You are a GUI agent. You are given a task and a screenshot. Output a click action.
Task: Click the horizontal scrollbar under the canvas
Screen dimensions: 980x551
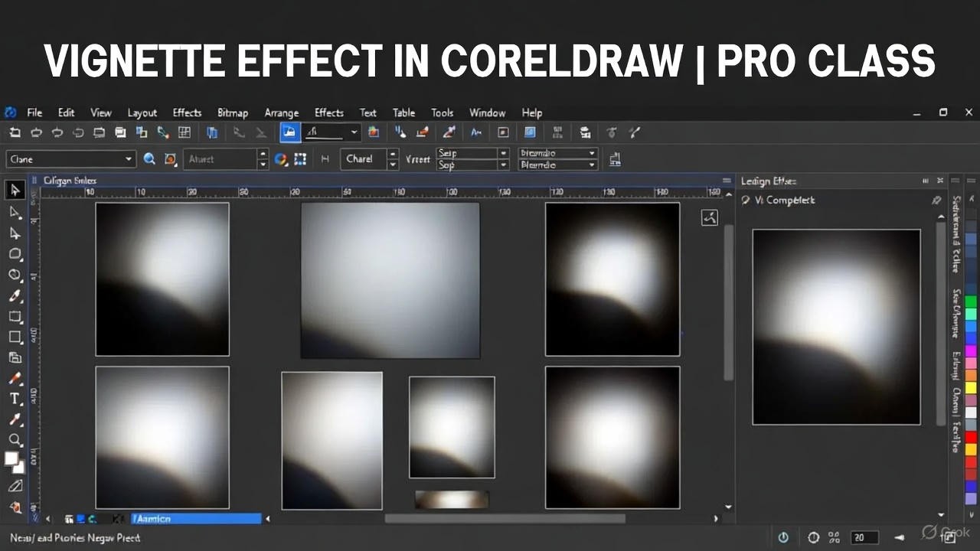click(x=505, y=518)
